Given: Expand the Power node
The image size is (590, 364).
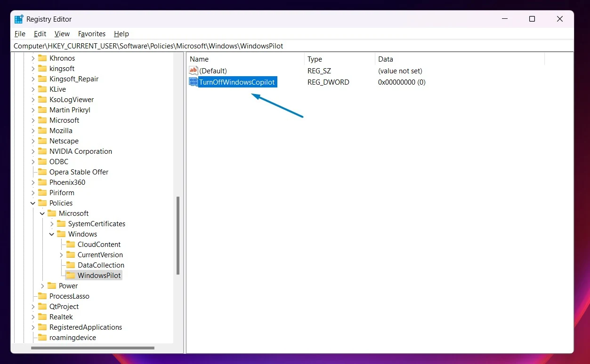Looking at the screenshot, I should 42,286.
